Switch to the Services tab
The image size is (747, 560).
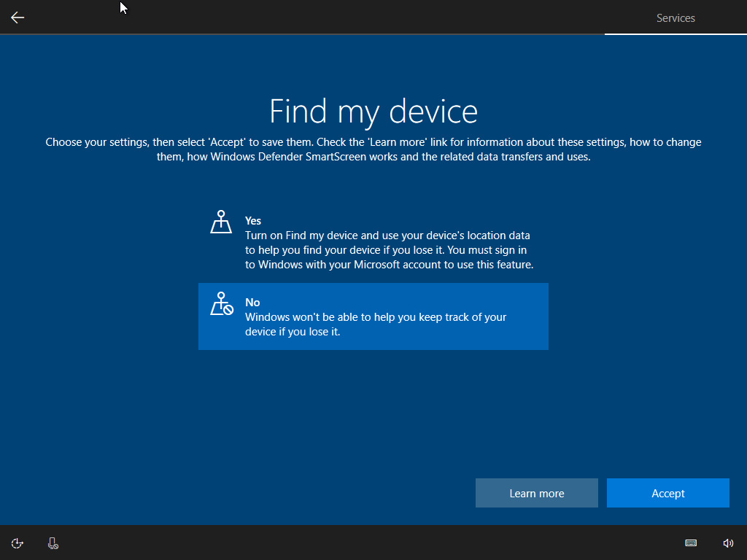point(676,18)
